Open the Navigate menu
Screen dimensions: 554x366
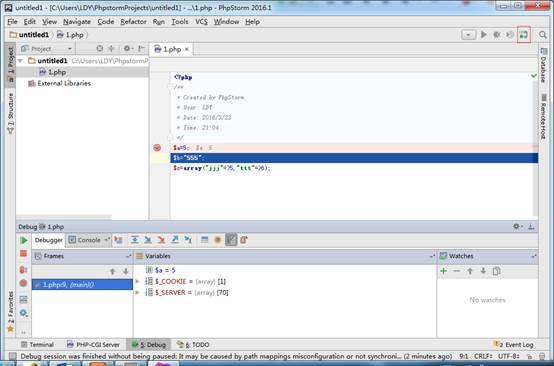[77, 22]
